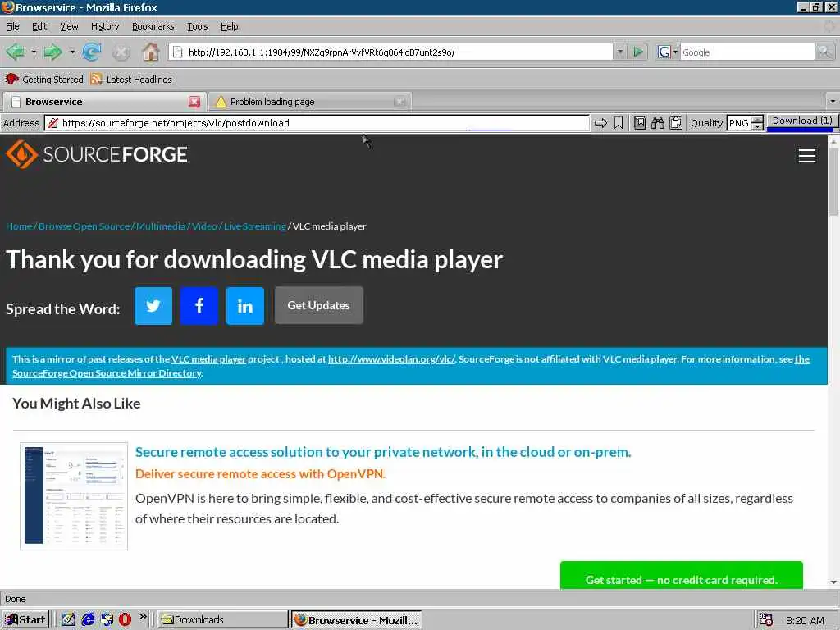Open the URL bar history dropdown
The width and height of the screenshot is (840, 630).
[620, 52]
